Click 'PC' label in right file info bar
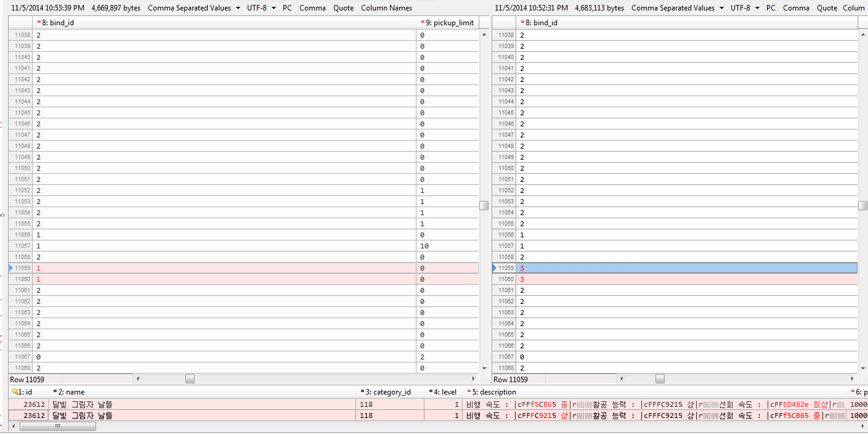Image resolution: width=868 pixels, height=434 pixels. click(771, 8)
